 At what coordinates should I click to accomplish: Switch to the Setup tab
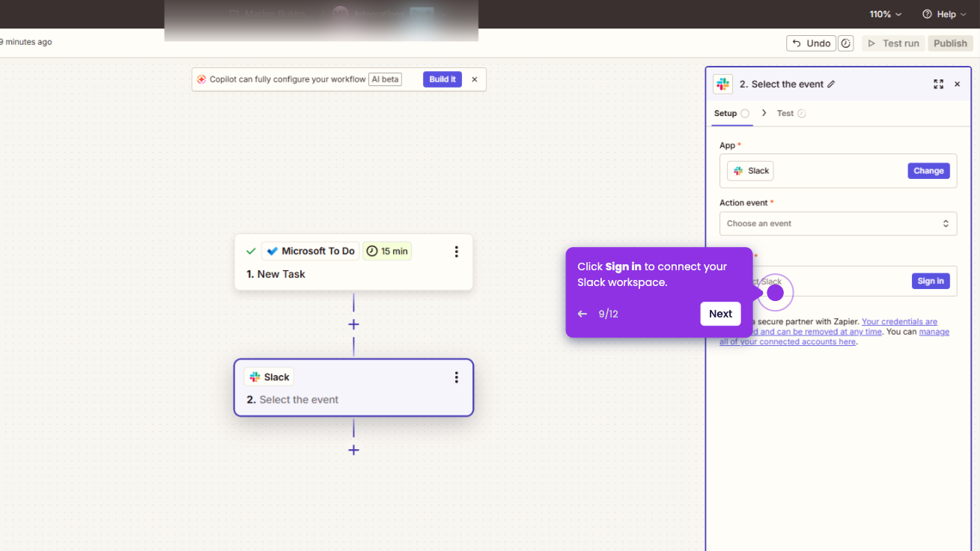click(x=731, y=114)
